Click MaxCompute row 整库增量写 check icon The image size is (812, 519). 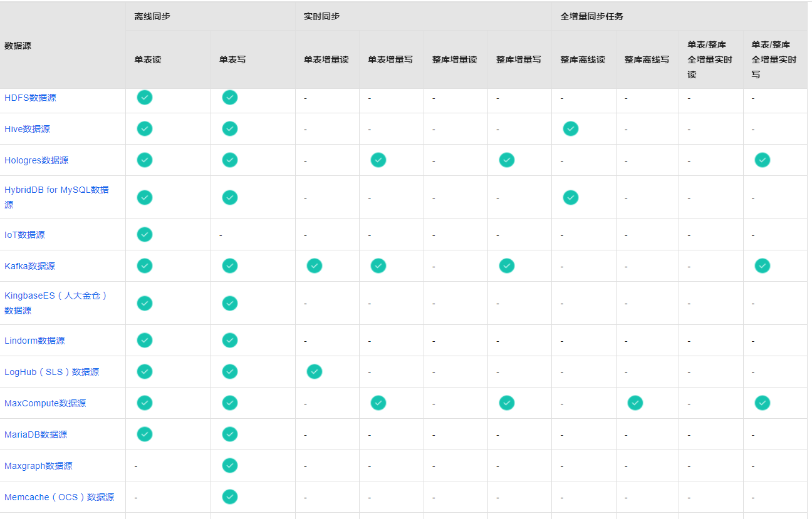pos(507,403)
